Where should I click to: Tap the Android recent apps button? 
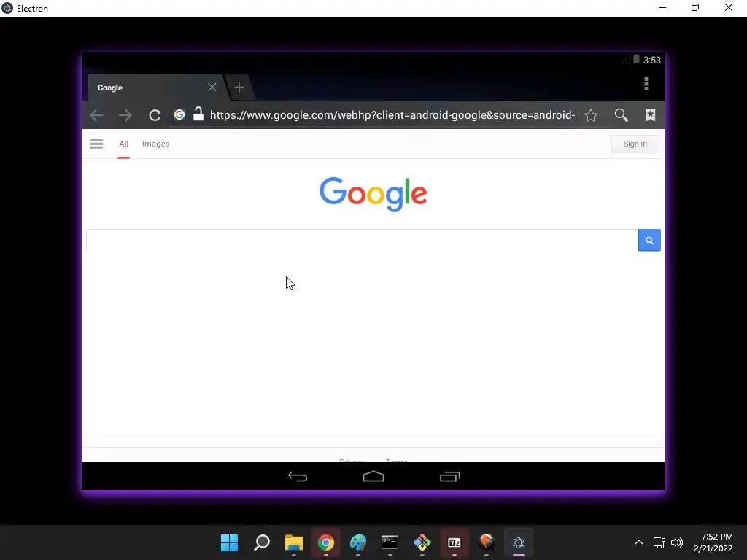[x=449, y=476]
